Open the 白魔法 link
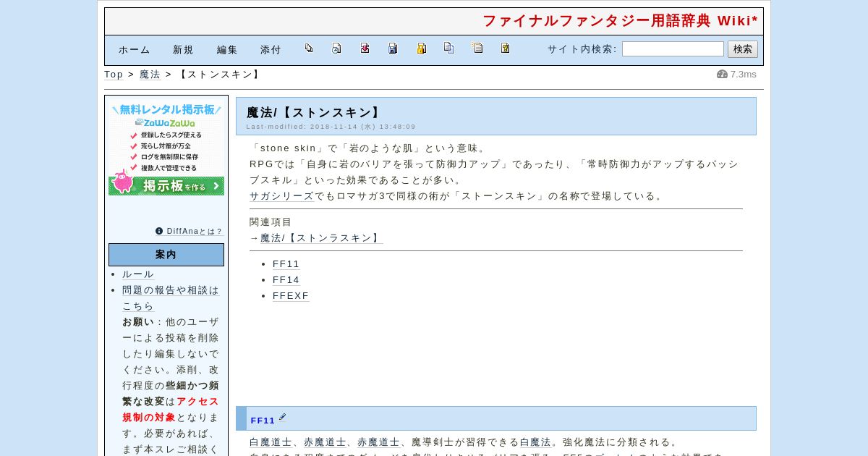This screenshot has width=868, height=456. (536, 442)
